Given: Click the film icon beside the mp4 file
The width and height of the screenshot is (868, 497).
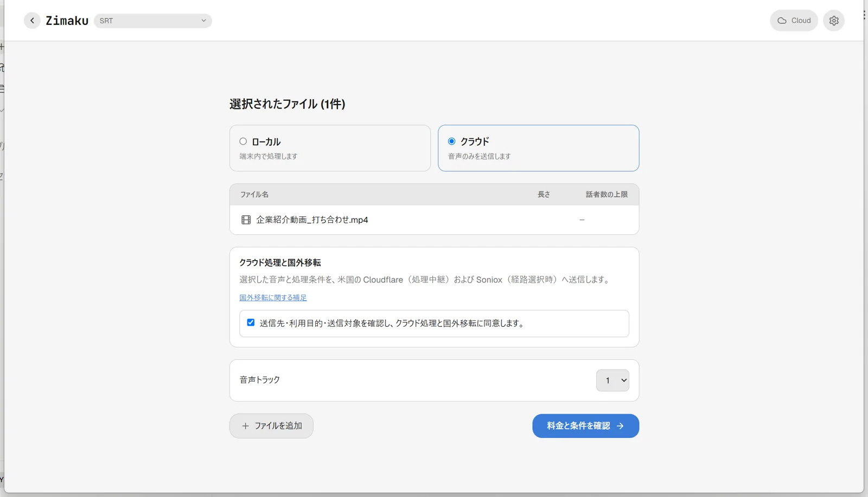Looking at the screenshot, I should click(x=246, y=220).
